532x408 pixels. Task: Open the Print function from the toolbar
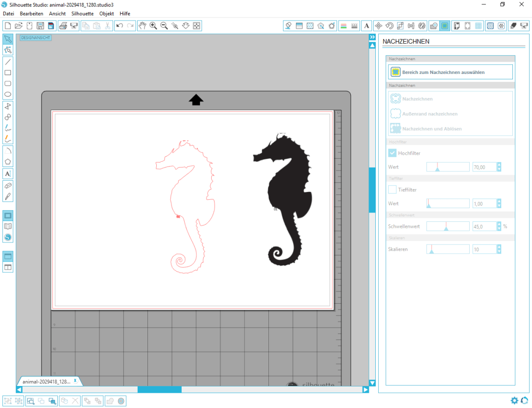pos(63,25)
